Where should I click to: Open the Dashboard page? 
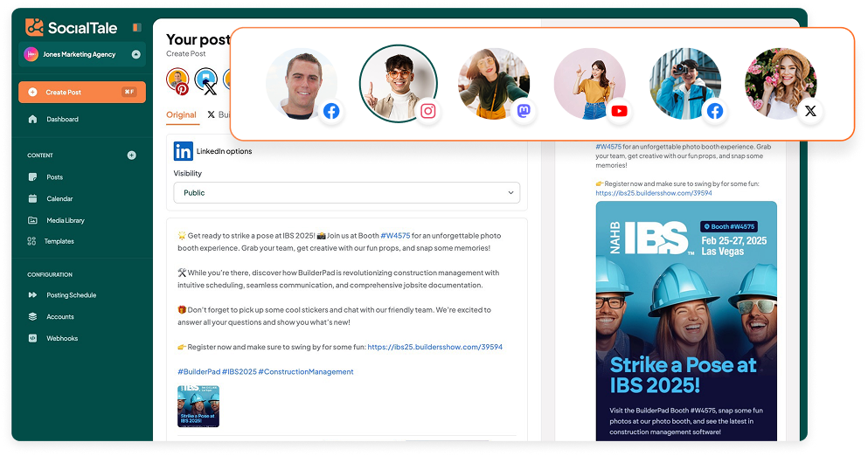point(63,119)
